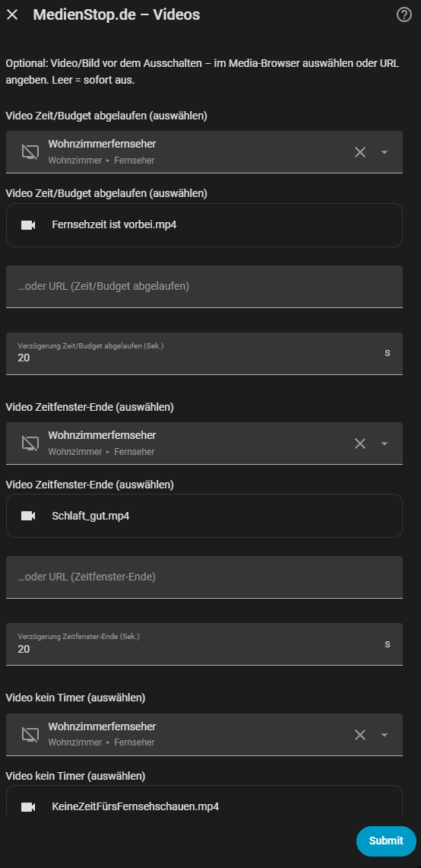Viewport: 421px width, 868px height.
Task: Clear Wohnzimmerfernseher under kein Timer
Action: (x=360, y=735)
